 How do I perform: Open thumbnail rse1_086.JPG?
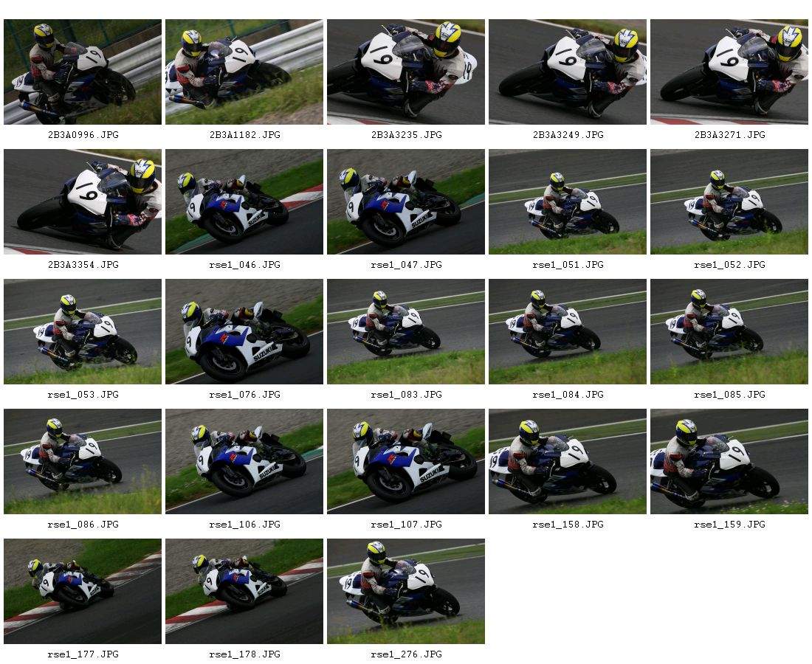click(x=83, y=462)
